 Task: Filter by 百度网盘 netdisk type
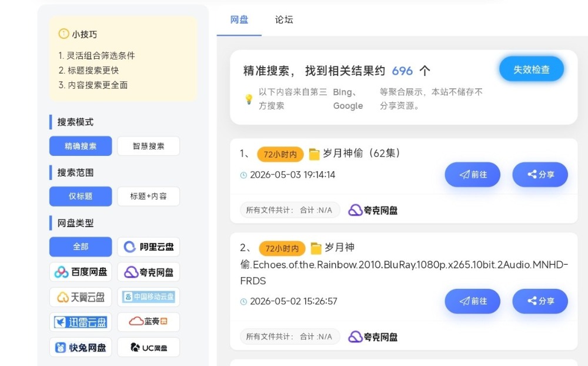(81, 272)
